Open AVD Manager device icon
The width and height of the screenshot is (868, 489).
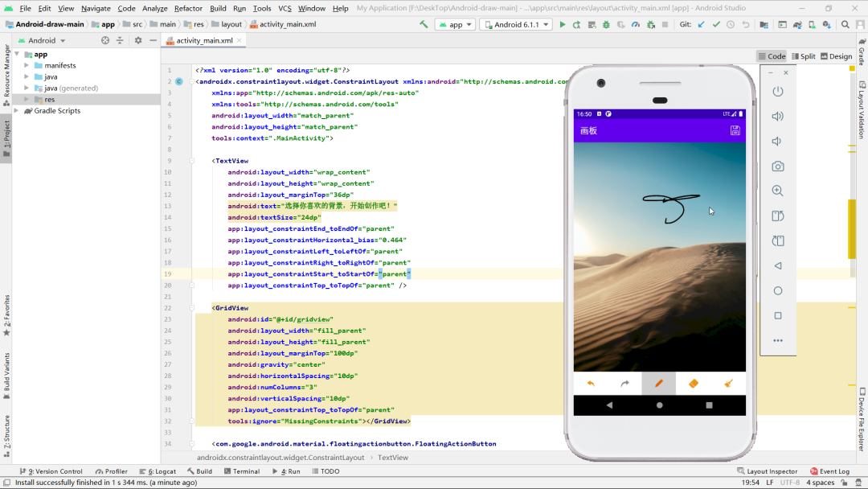click(x=812, y=24)
